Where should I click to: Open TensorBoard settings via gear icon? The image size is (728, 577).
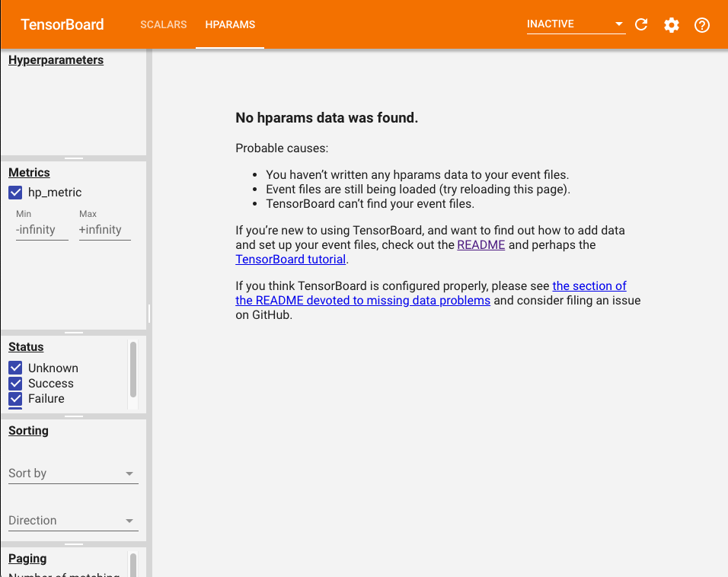click(x=671, y=24)
